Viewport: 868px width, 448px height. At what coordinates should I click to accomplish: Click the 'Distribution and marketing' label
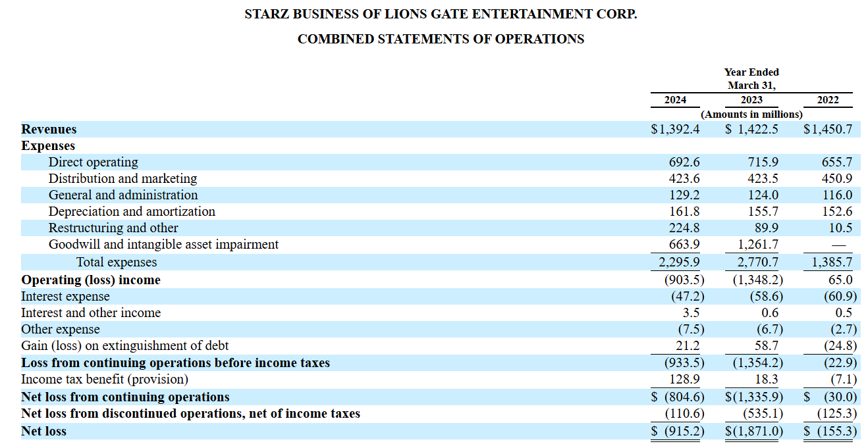pyautogui.click(x=122, y=179)
